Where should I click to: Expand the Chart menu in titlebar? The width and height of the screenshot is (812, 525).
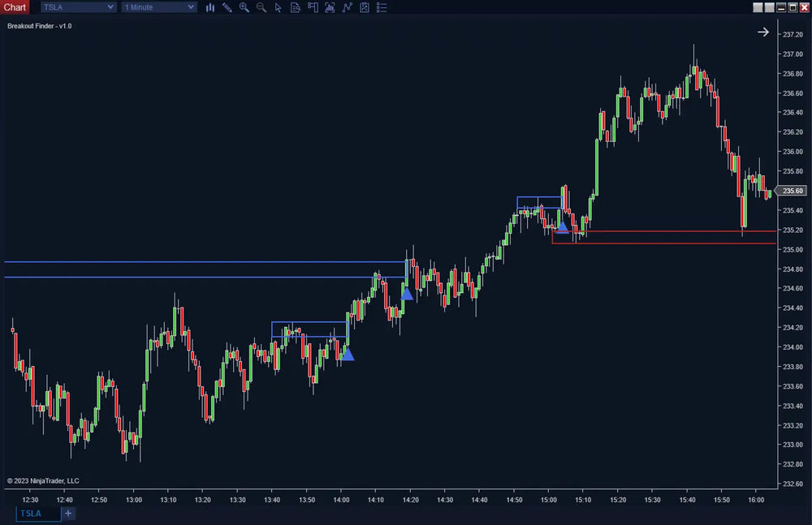(15, 6)
